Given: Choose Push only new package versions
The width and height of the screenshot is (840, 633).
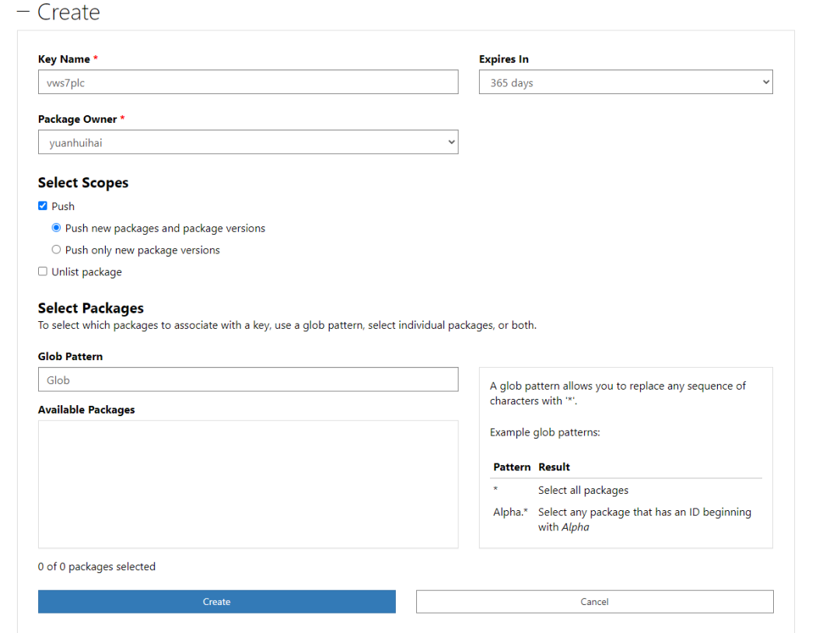Looking at the screenshot, I should [56, 250].
